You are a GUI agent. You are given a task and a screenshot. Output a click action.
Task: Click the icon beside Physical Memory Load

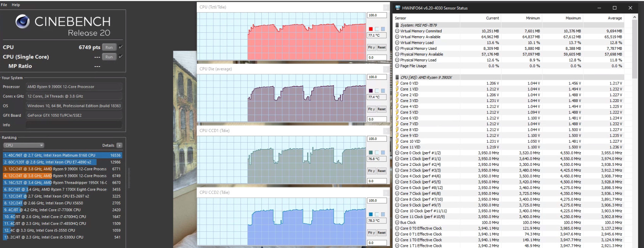tap(397, 60)
